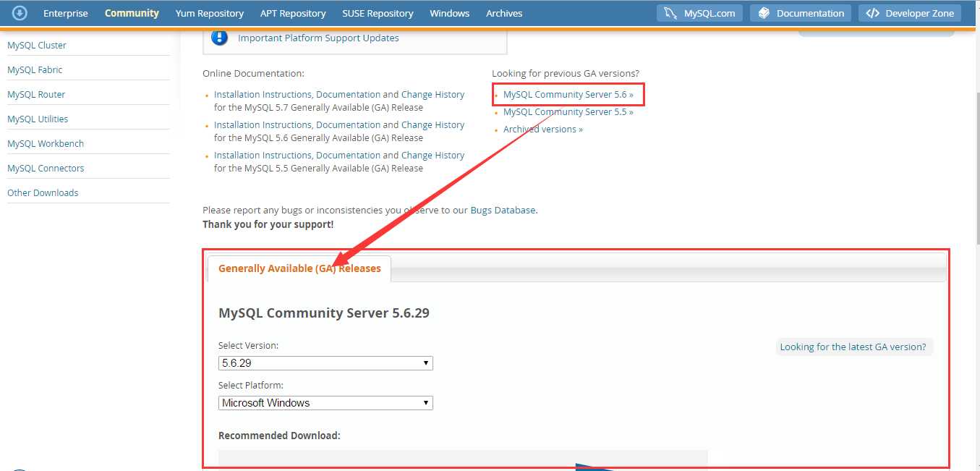This screenshot has width=980, height=471.
Task: Open Change History for MySQL 5.7 release
Action: tap(433, 94)
